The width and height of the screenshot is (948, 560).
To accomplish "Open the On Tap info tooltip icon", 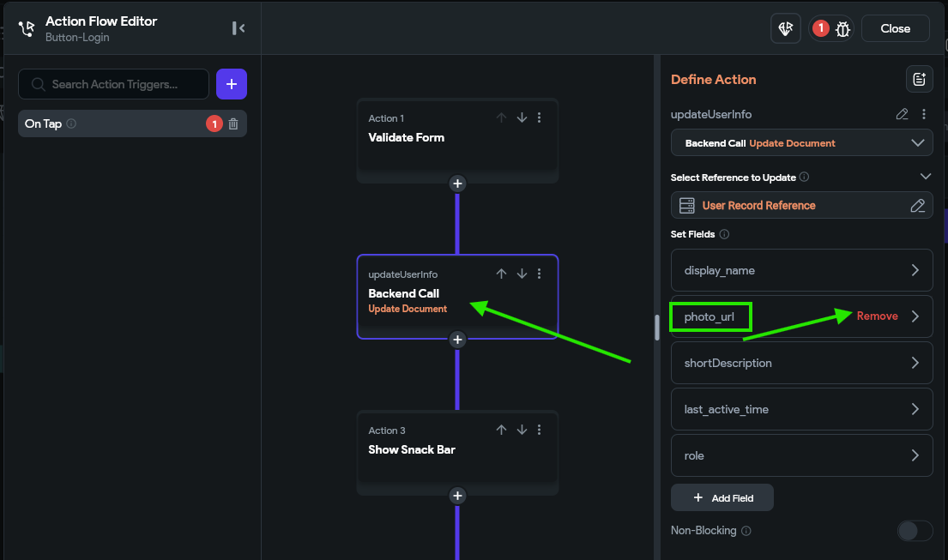I will point(71,123).
